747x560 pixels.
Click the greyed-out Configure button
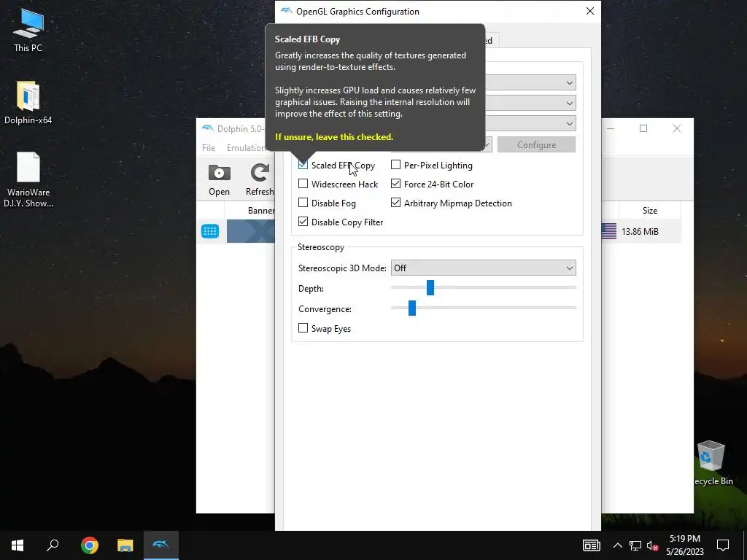[536, 145]
